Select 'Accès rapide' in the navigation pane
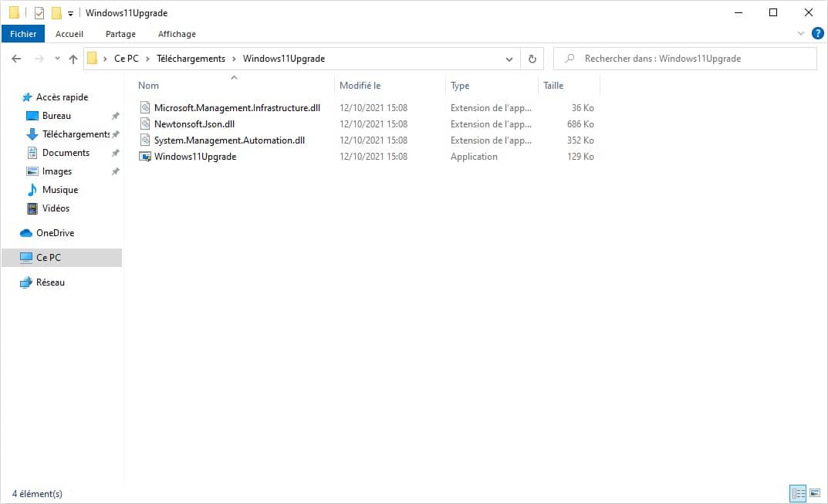 [x=62, y=97]
